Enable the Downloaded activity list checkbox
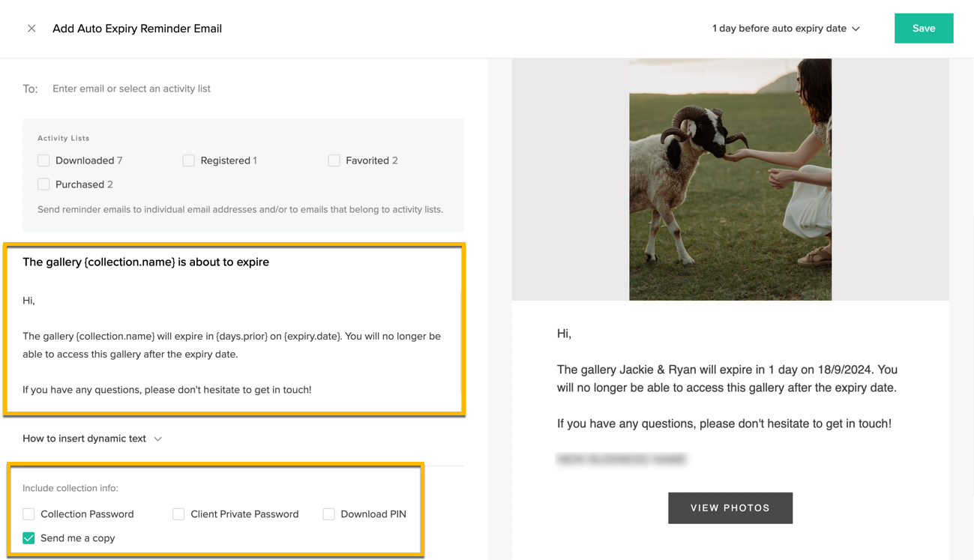Viewport: 974px width, 560px height. [x=43, y=160]
